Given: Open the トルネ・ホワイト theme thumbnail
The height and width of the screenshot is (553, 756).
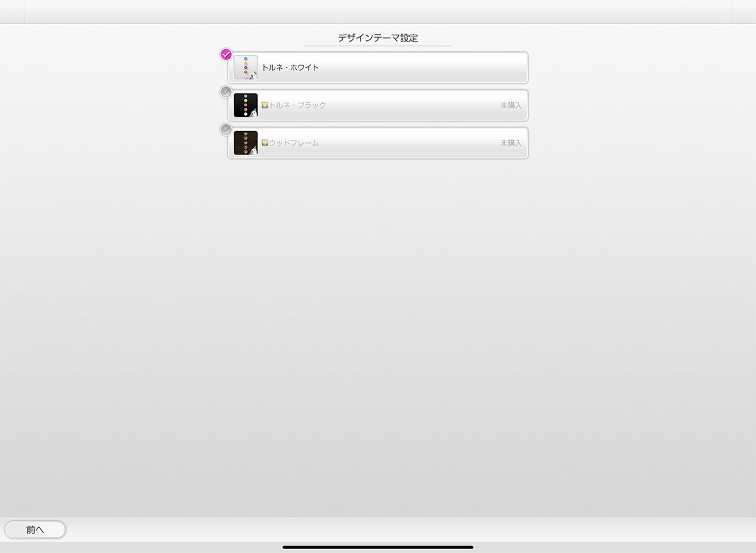Looking at the screenshot, I should (x=246, y=67).
